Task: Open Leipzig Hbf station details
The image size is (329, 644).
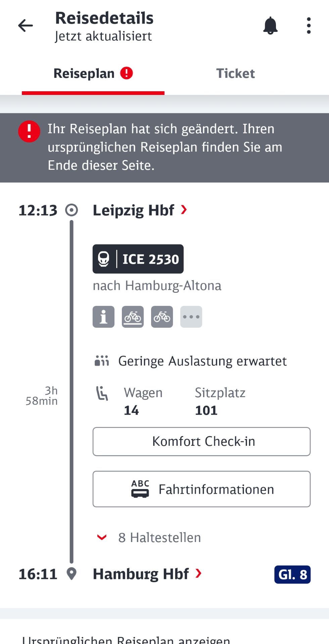Action: click(139, 210)
